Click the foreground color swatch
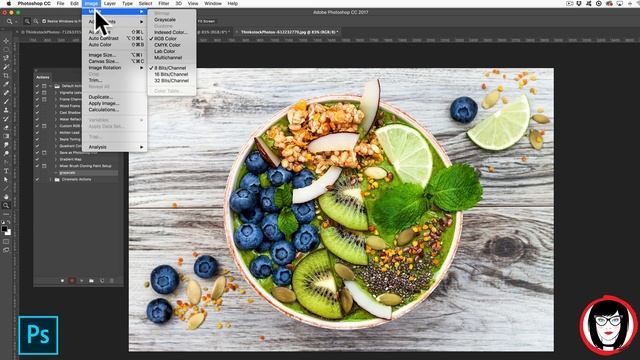This screenshot has width=640, height=360. tap(4, 229)
